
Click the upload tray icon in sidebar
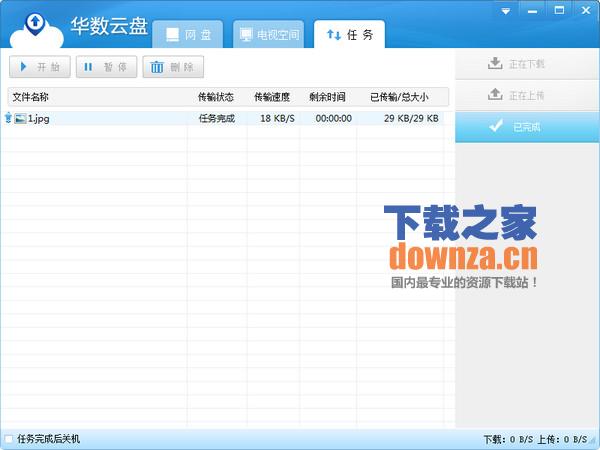pos(495,94)
